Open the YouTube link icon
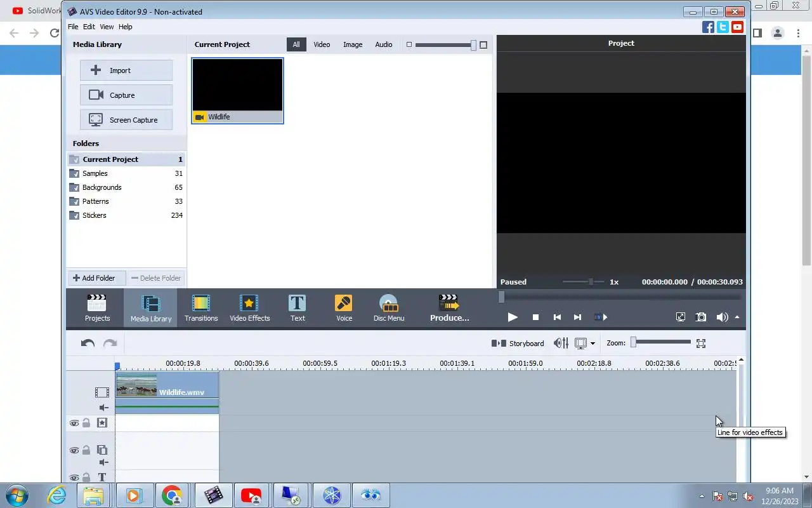This screenshot has height=508, width=812. click(x=737, y=27)
